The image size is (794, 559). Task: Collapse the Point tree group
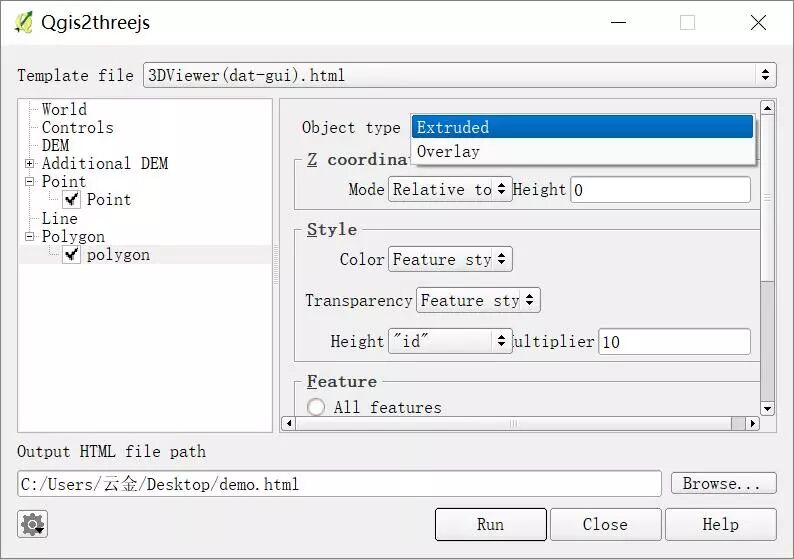point(29,181)
